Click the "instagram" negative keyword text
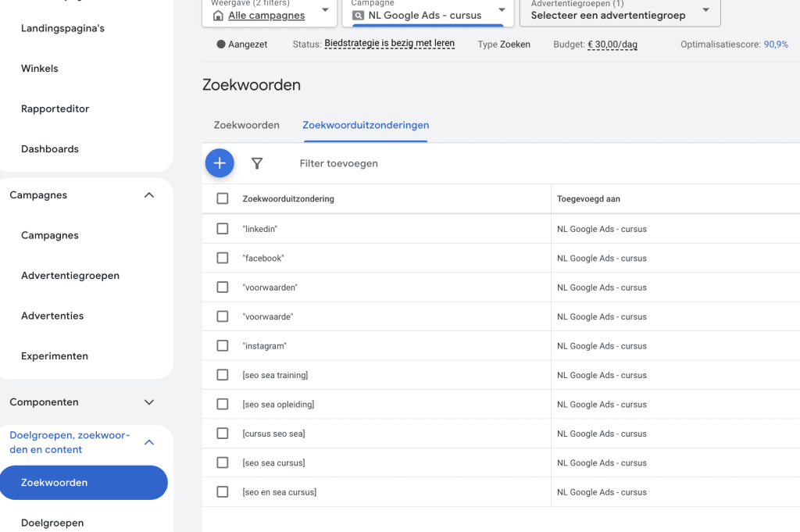The width and height of the screenshot is (800, 532). 264,346
